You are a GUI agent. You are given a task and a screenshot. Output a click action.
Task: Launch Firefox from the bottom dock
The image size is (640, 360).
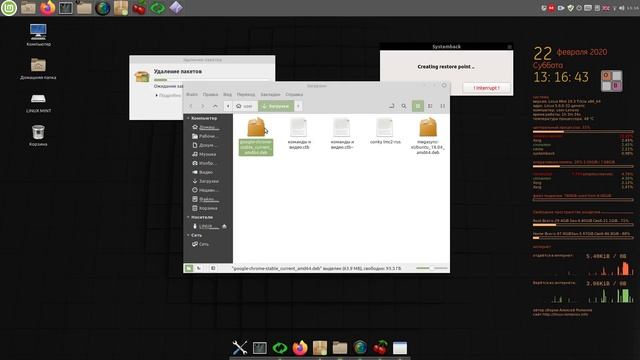[300, 348]
